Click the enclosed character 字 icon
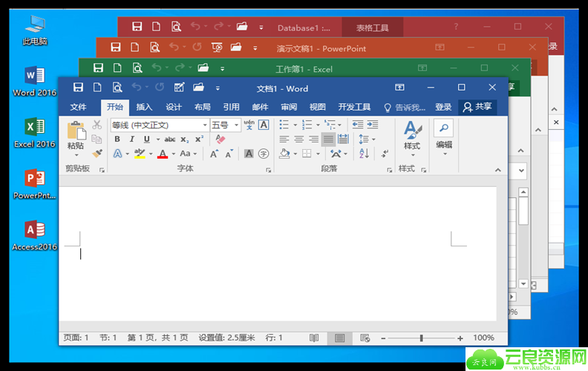The image size is (588, 371). (264, 154)
